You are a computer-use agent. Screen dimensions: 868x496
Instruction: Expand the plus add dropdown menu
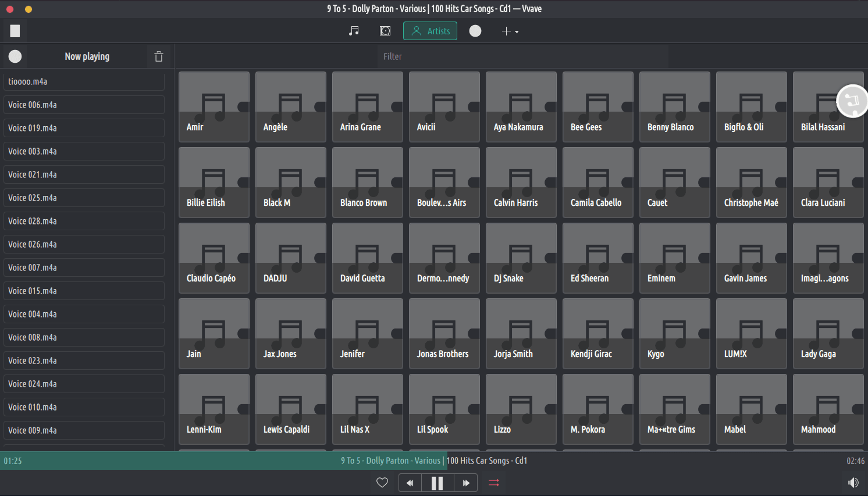tap(510, 31)
